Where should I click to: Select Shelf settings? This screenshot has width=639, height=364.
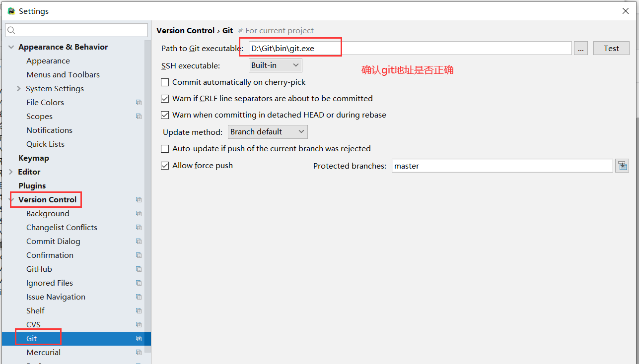click(x=35, y=311)
